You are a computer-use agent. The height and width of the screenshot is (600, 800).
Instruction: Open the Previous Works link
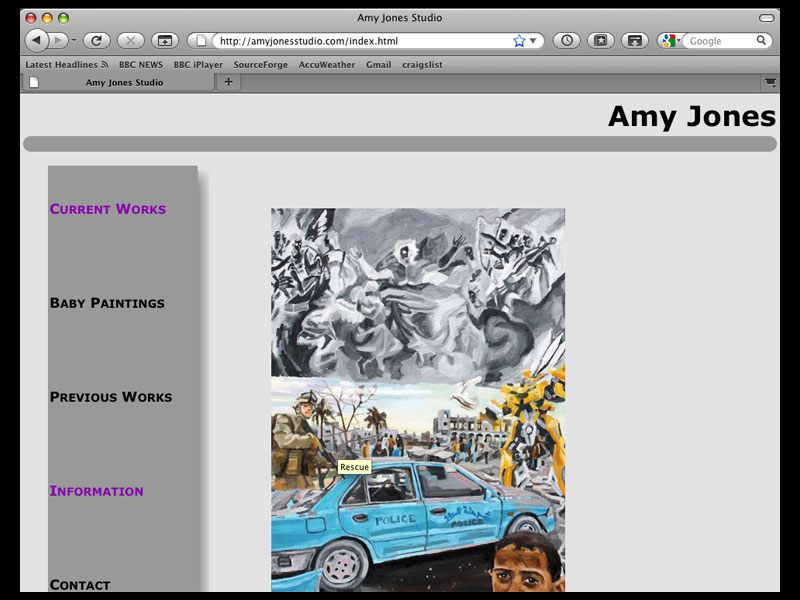pyautogui.click(x=111, y=397)
